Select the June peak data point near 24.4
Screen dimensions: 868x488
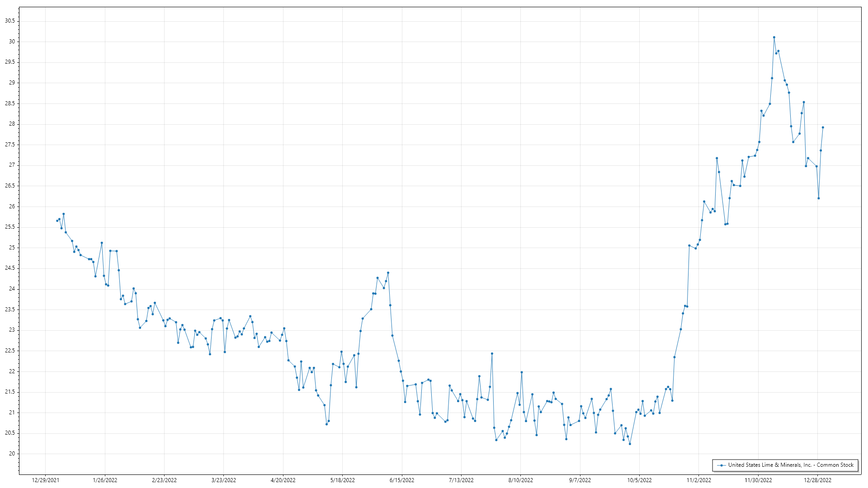388,273
